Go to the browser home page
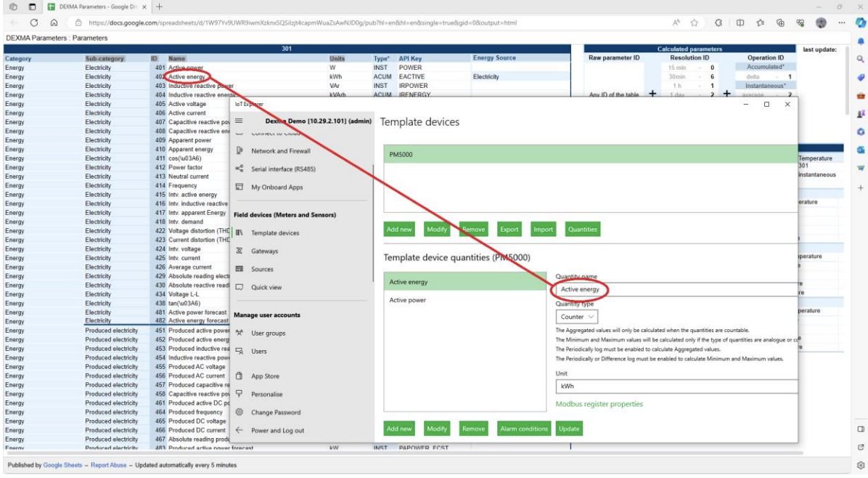The image size is (868, 478). (54, 23)
